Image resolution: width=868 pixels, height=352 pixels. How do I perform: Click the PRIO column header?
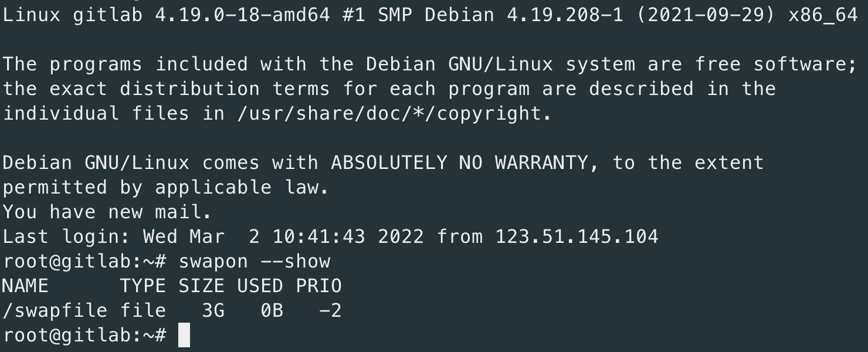pyautogui.click(x=319, y=286)
